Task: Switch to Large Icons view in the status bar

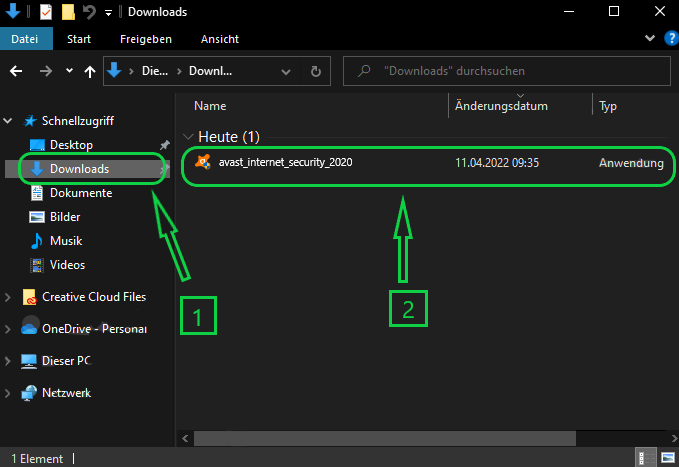Action: pos(668,458)
